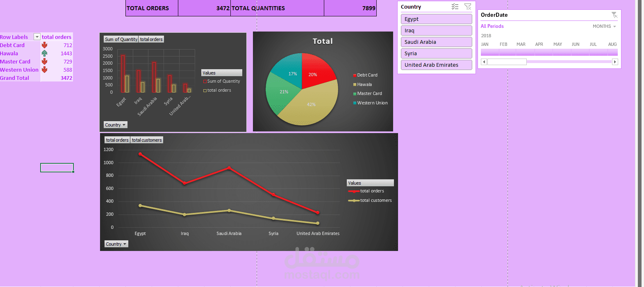644x287 pixels.
Task: Click the selected empty worksheet cell
Action: [57, 167]
